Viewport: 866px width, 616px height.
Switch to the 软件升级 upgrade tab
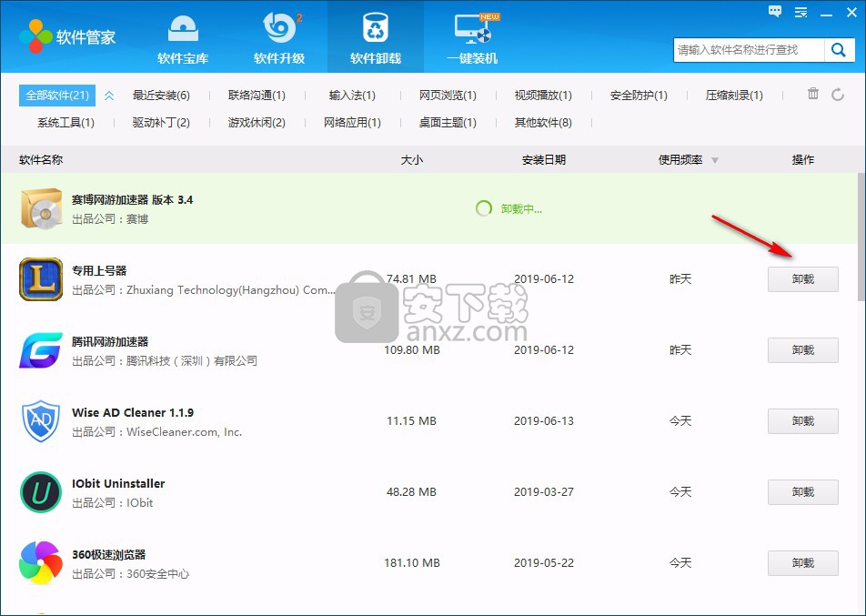[x=279, y=37]
